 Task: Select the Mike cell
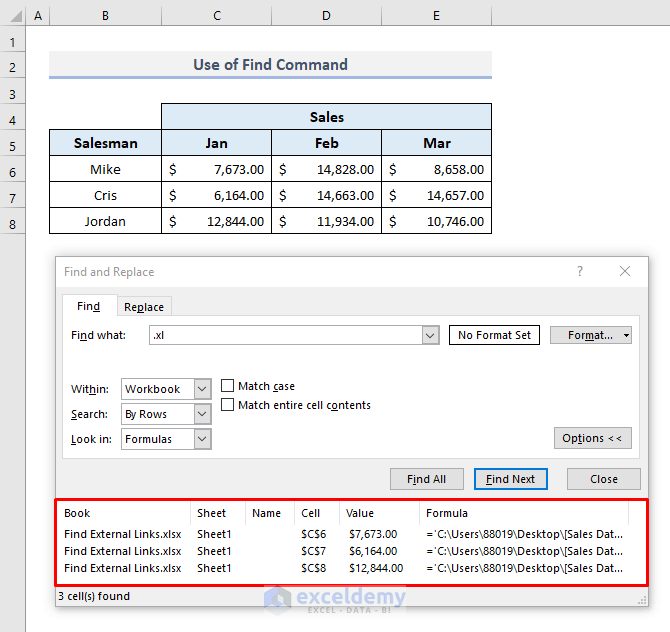(106, 169)
